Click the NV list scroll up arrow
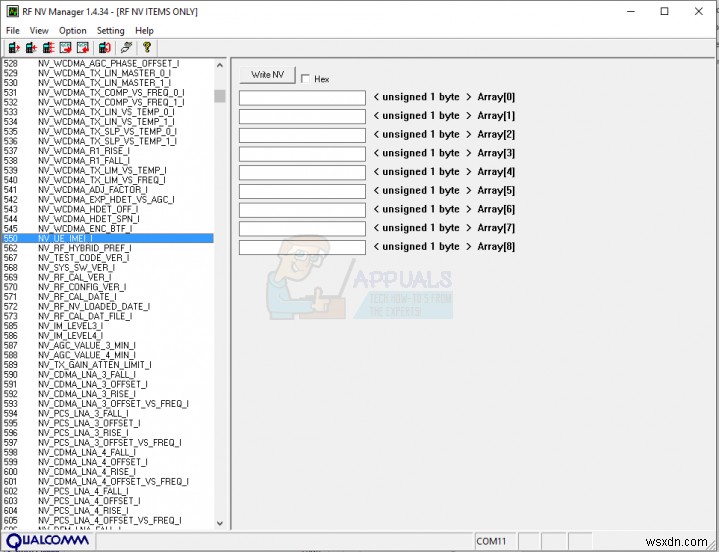The height and width of the screenshot is (552, 719). click(220, 66)
